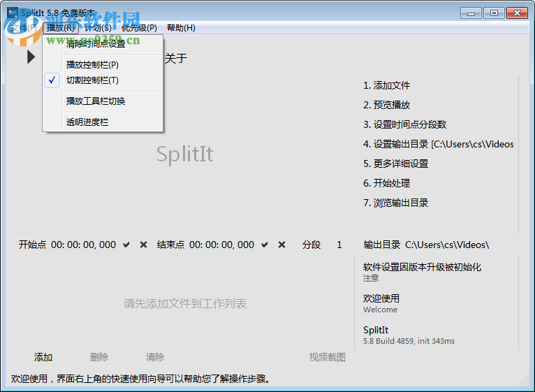
Task: Click the play triangle icon
Action: point(31,57)
